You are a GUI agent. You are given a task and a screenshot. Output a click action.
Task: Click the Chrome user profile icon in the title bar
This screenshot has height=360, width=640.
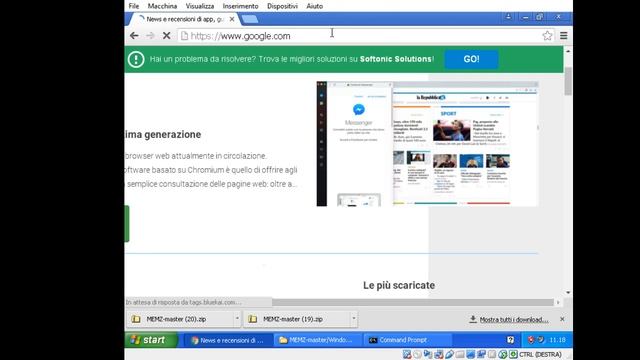pyautogui.click(x=508, y=17)
